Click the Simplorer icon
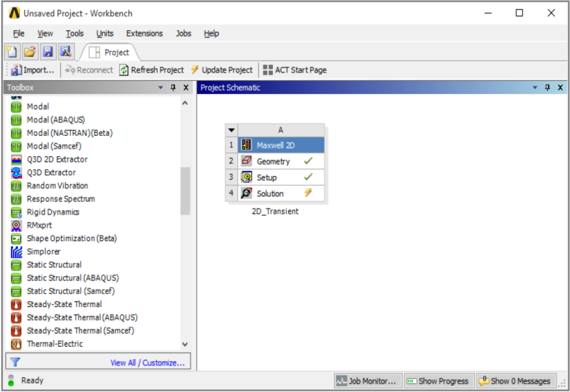 click(x=16, y=252)
